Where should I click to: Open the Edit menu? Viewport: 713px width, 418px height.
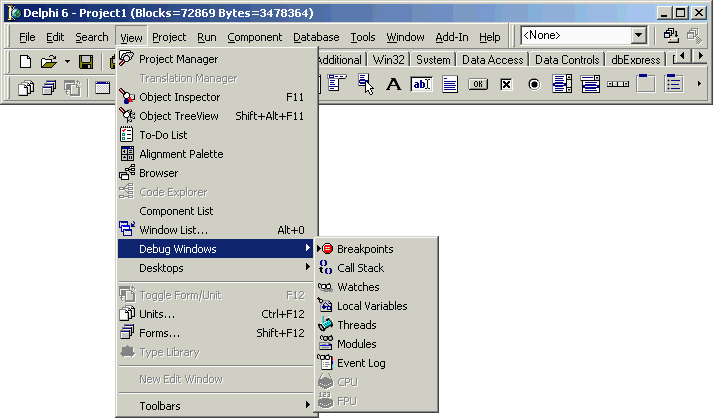click(55, 37)
